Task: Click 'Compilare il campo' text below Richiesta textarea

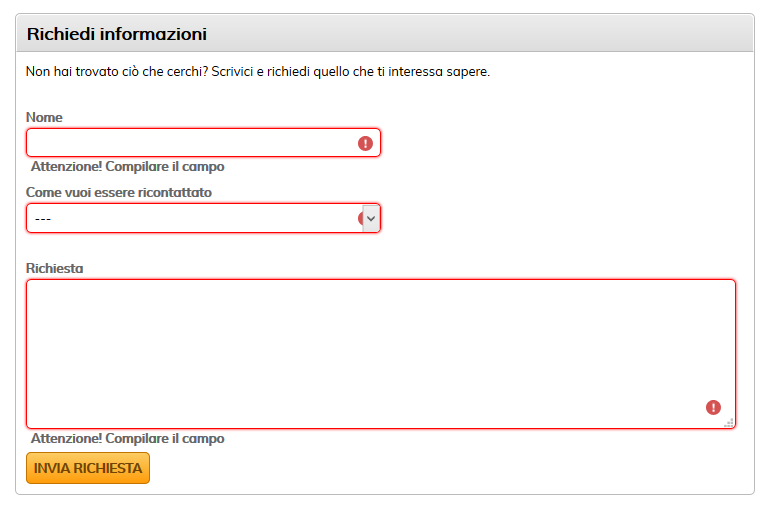Action: (165, 439)
